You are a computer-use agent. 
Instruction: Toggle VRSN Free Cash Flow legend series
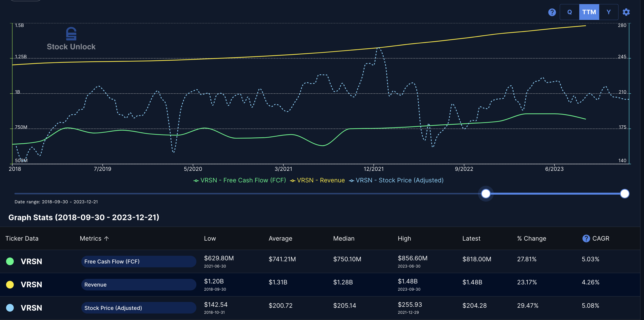tap(239, 180)
